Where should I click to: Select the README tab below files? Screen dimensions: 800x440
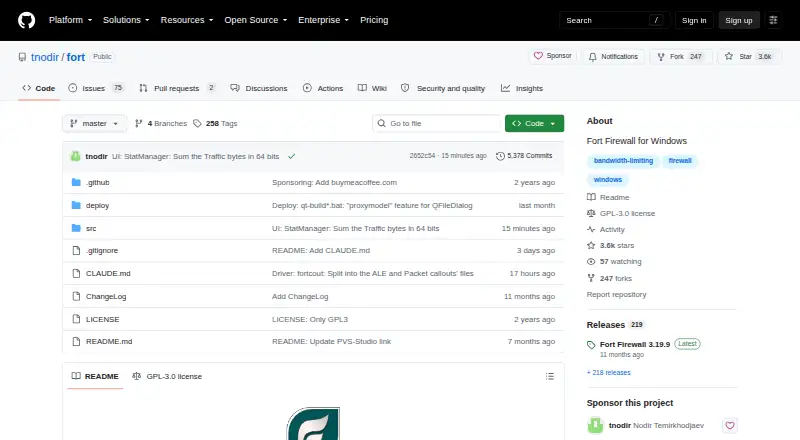tap(95, 376)
